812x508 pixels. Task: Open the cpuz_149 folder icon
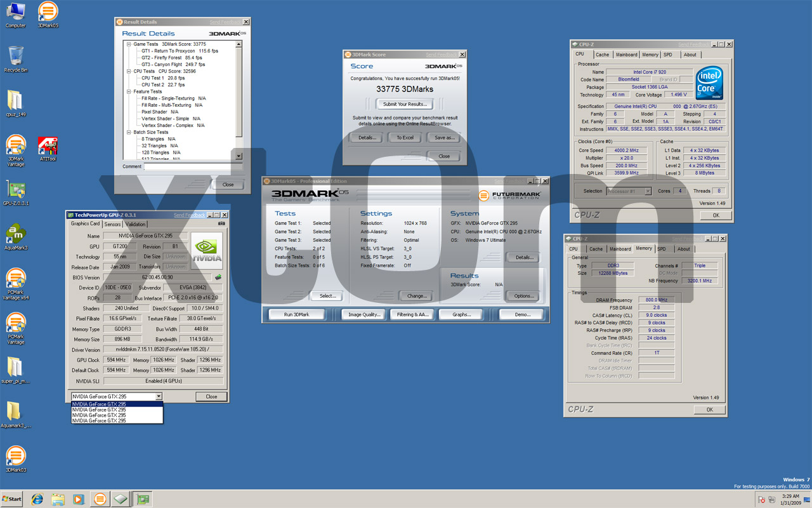(15, 103)
